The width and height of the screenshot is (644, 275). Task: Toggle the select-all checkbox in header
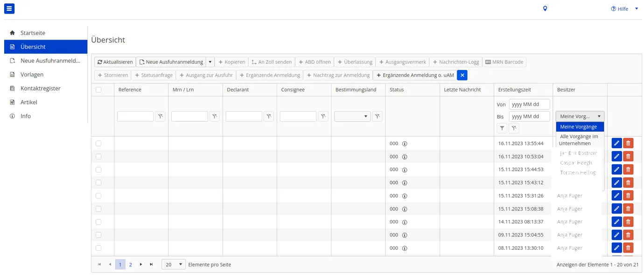pyautogui.click(x=98, y=90)
